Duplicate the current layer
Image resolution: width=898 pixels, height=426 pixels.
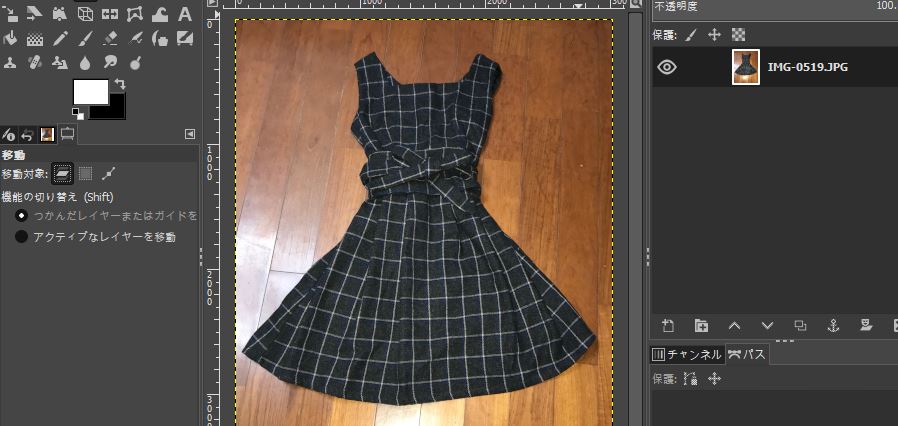(800, 325)
